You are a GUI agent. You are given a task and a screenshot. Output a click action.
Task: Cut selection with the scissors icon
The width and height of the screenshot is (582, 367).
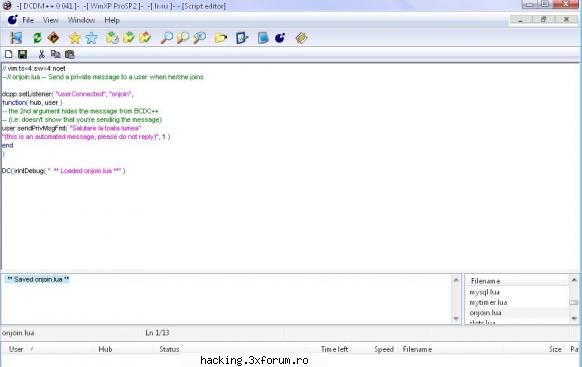(42, 54)
